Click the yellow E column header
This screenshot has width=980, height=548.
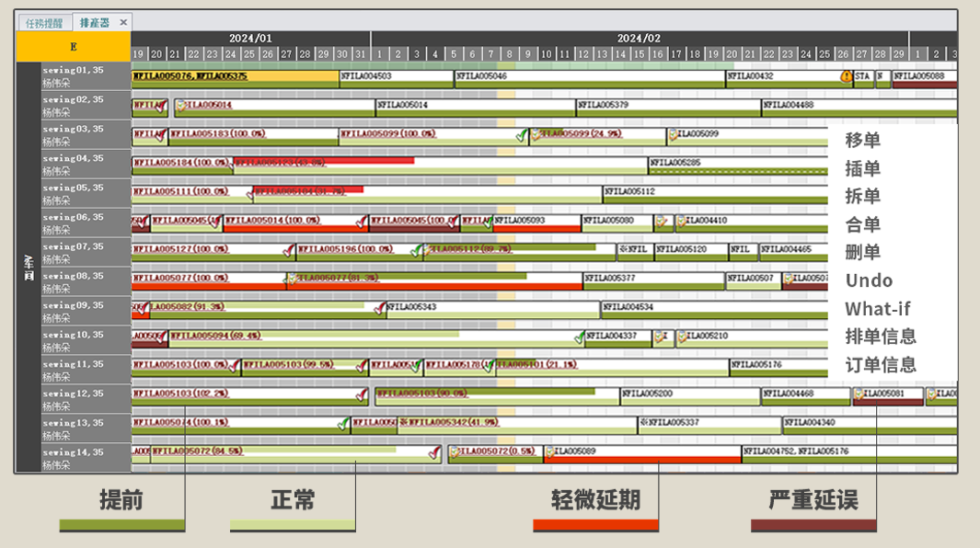pyautogui.click(x=73, y=46)
